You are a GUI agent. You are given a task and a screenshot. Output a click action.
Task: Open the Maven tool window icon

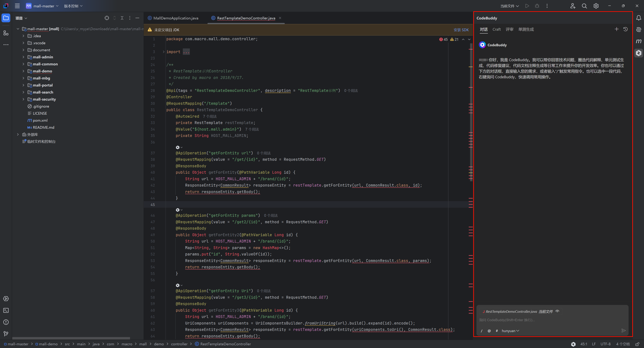(x=638, y=41)
